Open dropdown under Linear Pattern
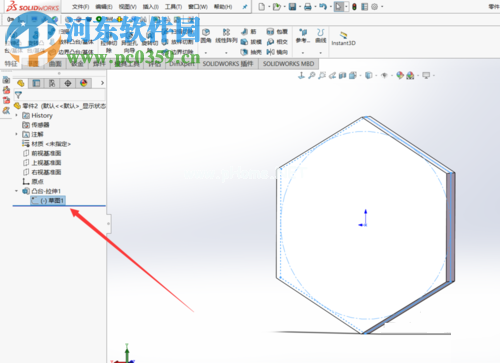Image resolution: width=500 pixels, height=363 pixels. (x=226, y=53)
